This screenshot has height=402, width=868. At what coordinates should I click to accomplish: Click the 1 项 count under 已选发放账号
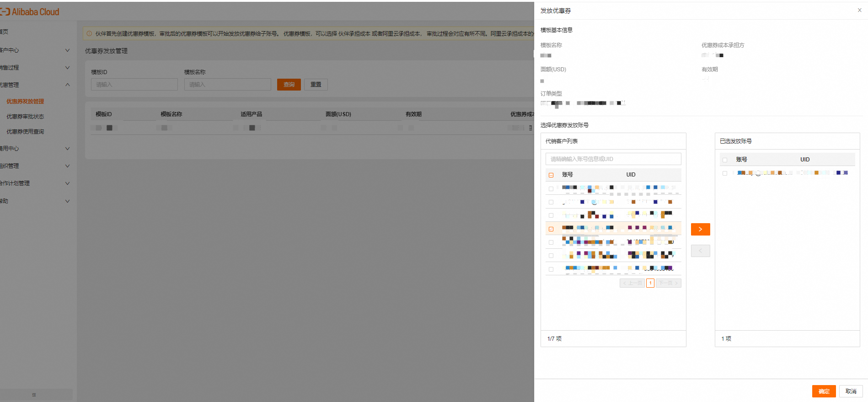pyautogui.click(x=726, y=339)
